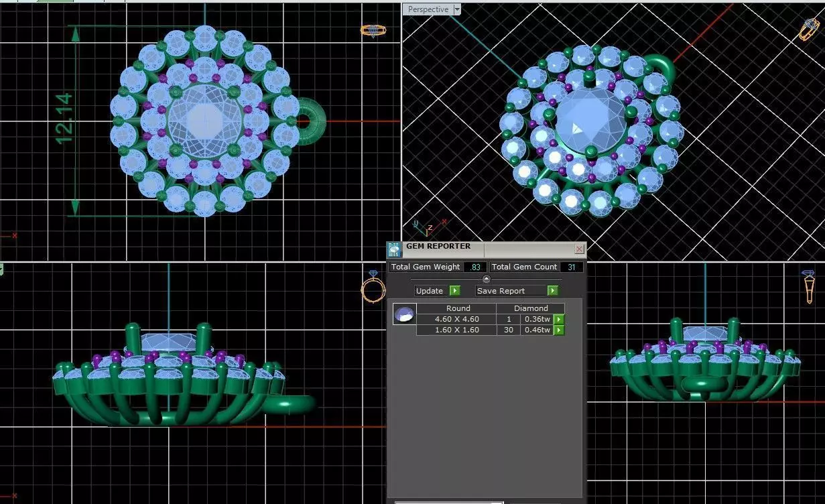Viewport: 825px width, 504px height.
Task: Click the ring front-view icon in bottom-left viewport
Action: pyautogui.click(x=373, y=287)
